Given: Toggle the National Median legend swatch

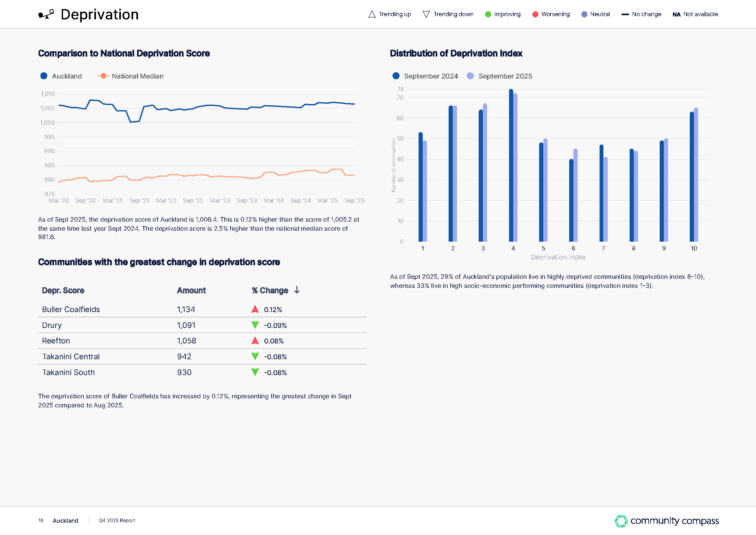Looking at the screenshot, I should coord(103,76).
